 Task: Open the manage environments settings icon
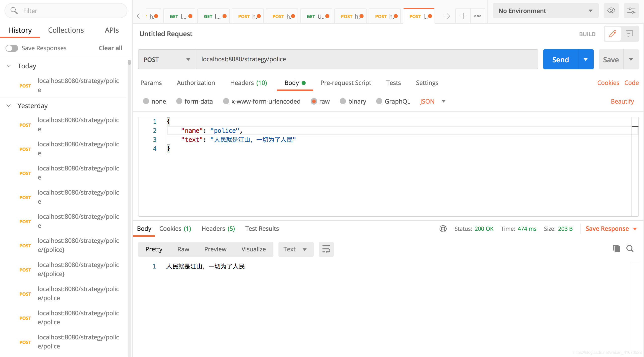pyautogui.click(x=631, y=11)
